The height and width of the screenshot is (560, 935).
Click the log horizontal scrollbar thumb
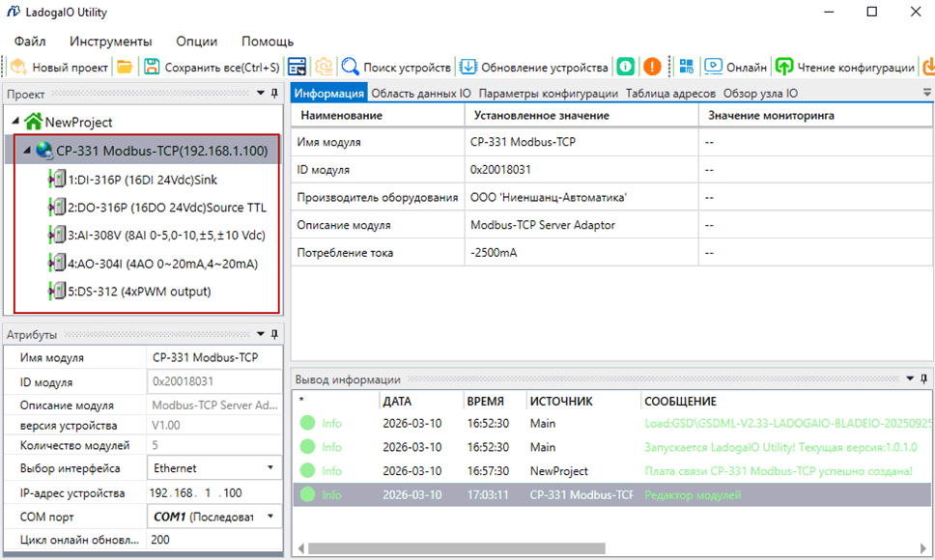point(457,548)
